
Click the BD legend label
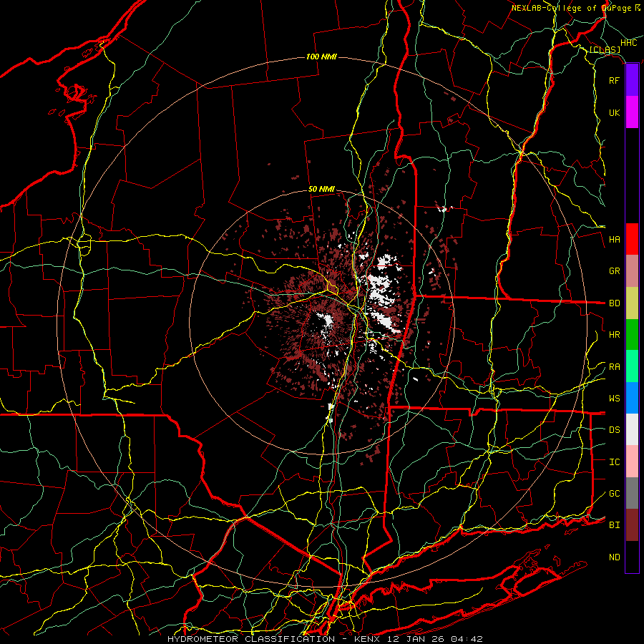615,303
